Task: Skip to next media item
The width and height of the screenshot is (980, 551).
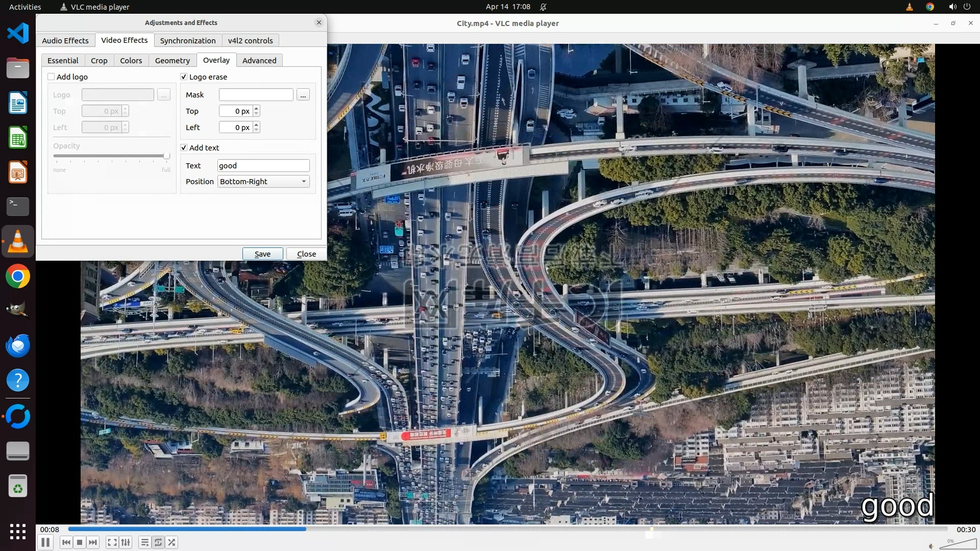Action: pyautogui.click(x=93, y=542)
